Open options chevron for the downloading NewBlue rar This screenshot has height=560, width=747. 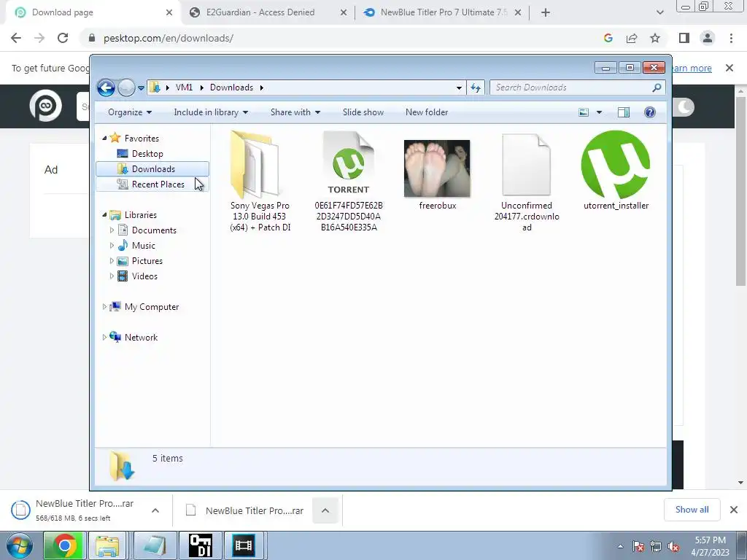155,510
